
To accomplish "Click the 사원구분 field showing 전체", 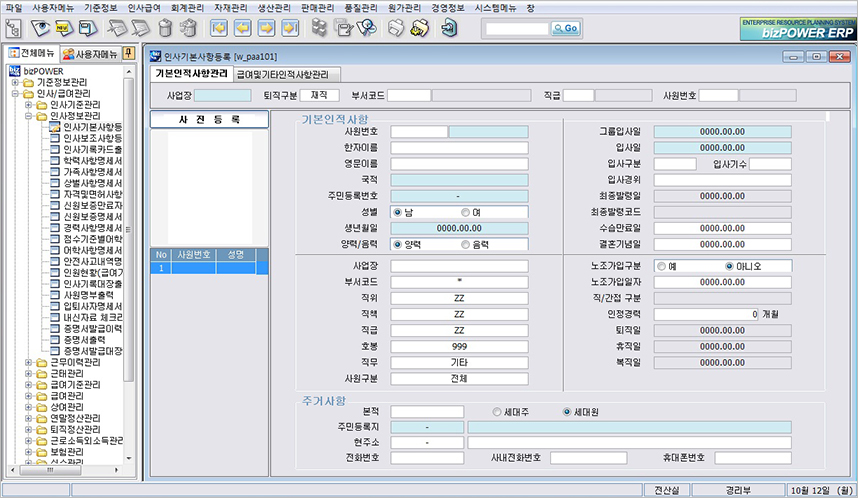I will [x=459, y=379].
